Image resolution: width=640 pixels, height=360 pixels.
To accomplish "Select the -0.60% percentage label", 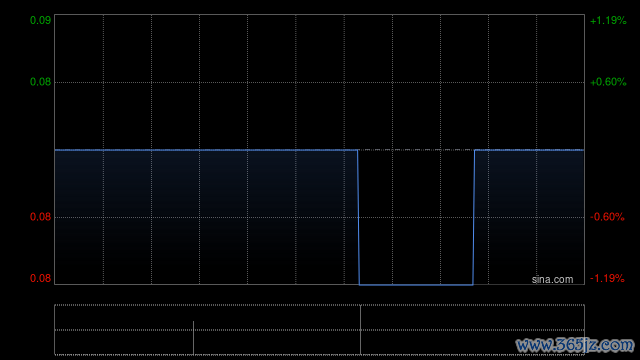I will point(607,217).
